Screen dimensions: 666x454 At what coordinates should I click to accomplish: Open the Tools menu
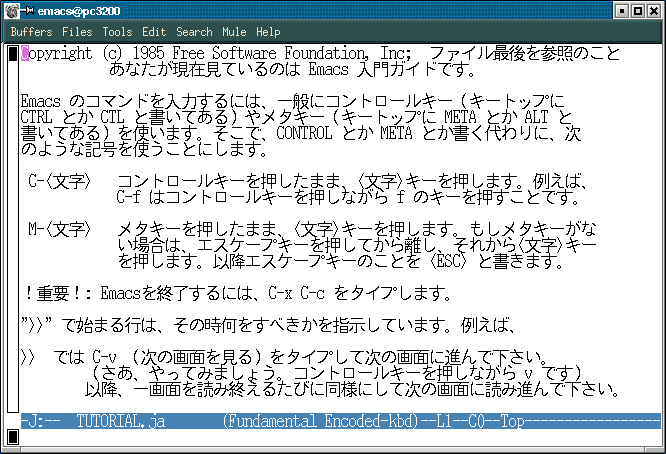tap(117, 32)
